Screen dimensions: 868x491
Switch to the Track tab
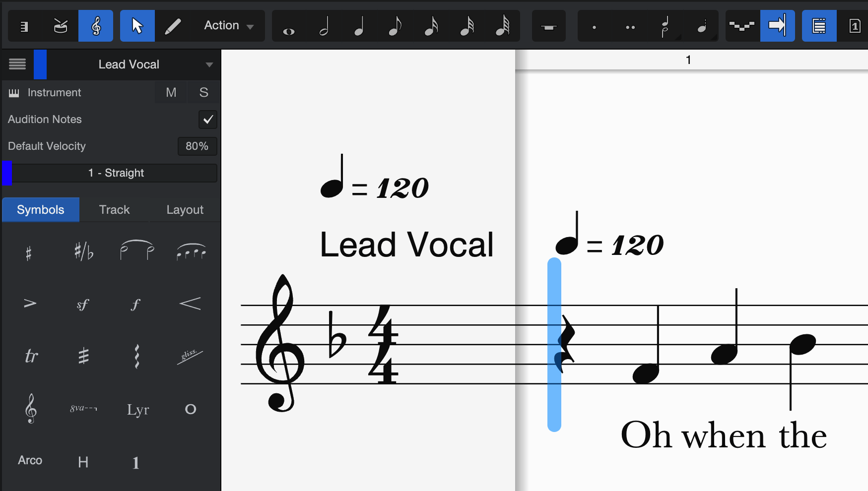pyautogui.click(x=114, y=210)
